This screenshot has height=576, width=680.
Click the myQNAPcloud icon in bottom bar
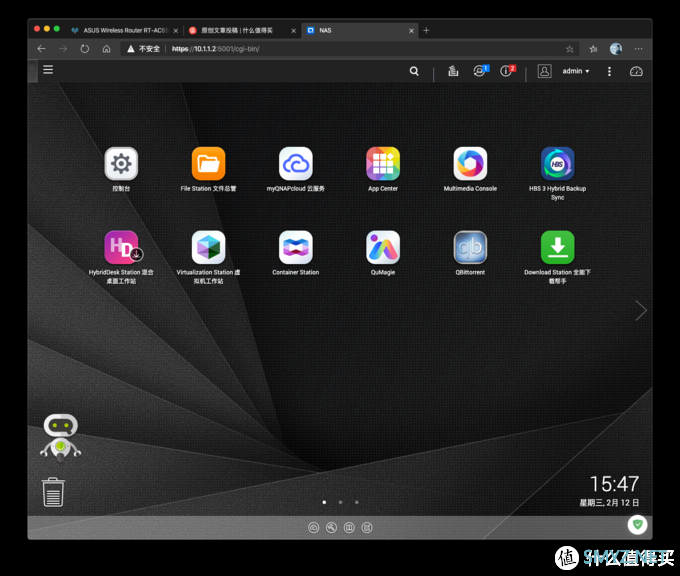314,527
